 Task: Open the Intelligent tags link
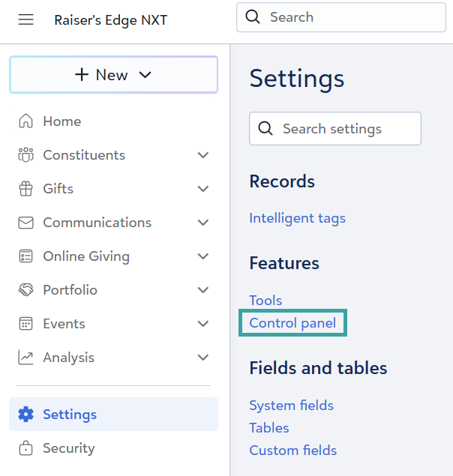click(297, 218)
